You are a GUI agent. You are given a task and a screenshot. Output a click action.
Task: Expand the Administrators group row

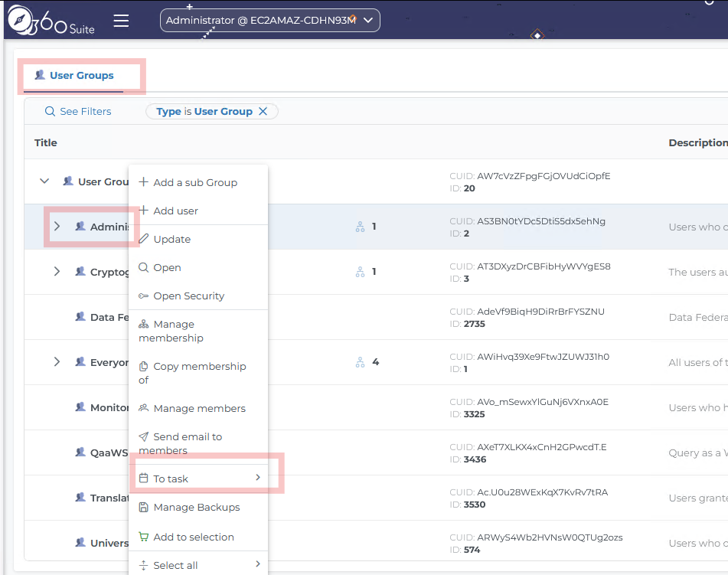click(x=57, y=226)
